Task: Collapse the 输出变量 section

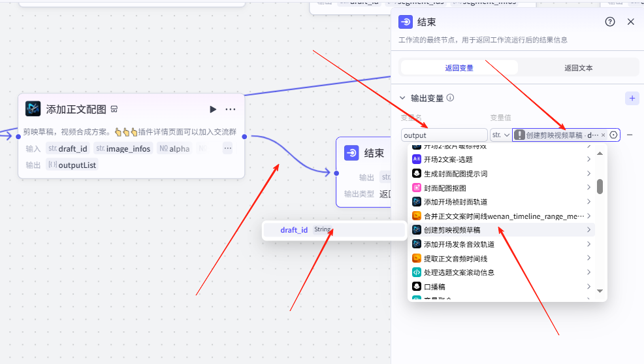Action: click(x=402, y=98)
